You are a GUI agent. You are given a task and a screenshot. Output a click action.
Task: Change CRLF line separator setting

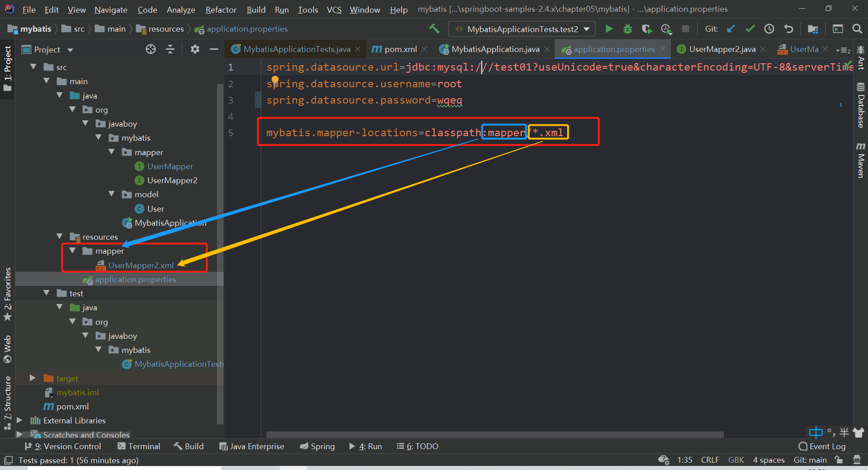pyautogui.click(x=710, y=460)
